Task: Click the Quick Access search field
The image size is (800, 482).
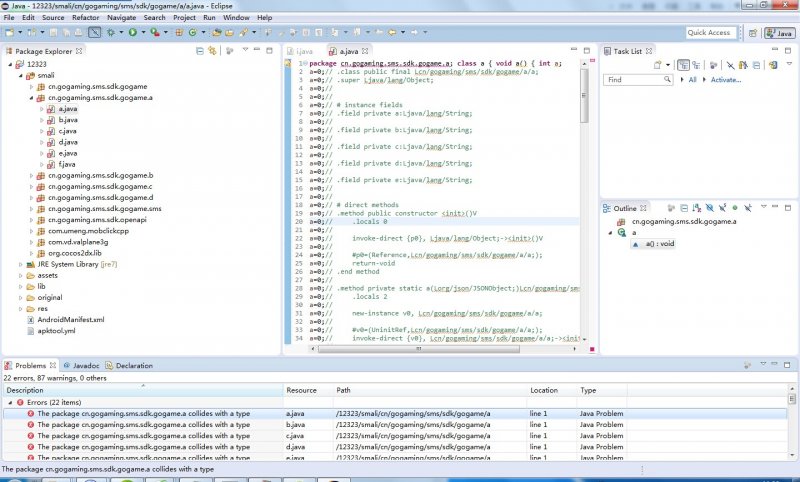Action: [710, 33]
